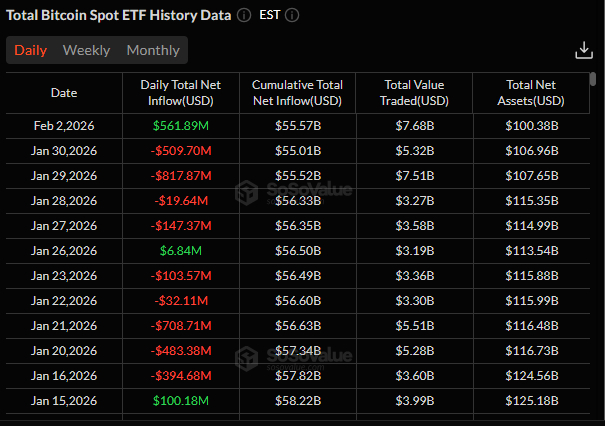Click the Total Net Assets header

[531, 93]
